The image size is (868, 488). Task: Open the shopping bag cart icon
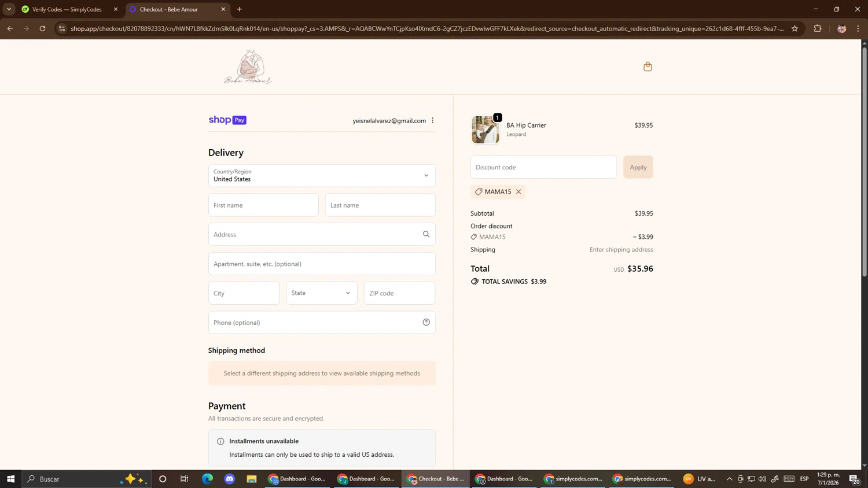[x=648, y=66]
